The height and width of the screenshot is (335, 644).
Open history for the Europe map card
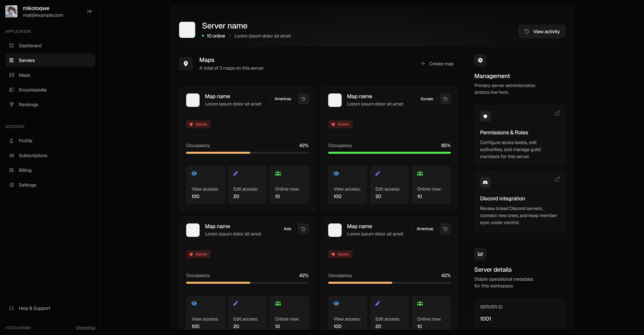(445, 99)
